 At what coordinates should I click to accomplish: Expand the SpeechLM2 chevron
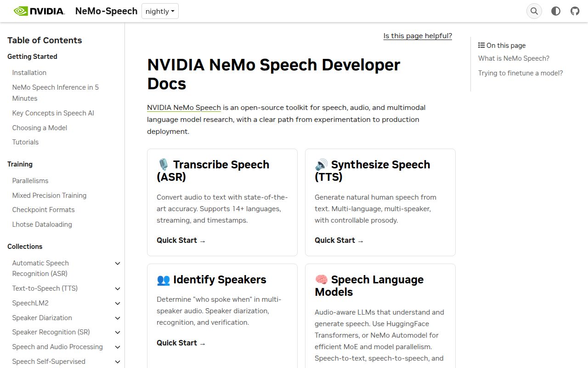point(118,304)
